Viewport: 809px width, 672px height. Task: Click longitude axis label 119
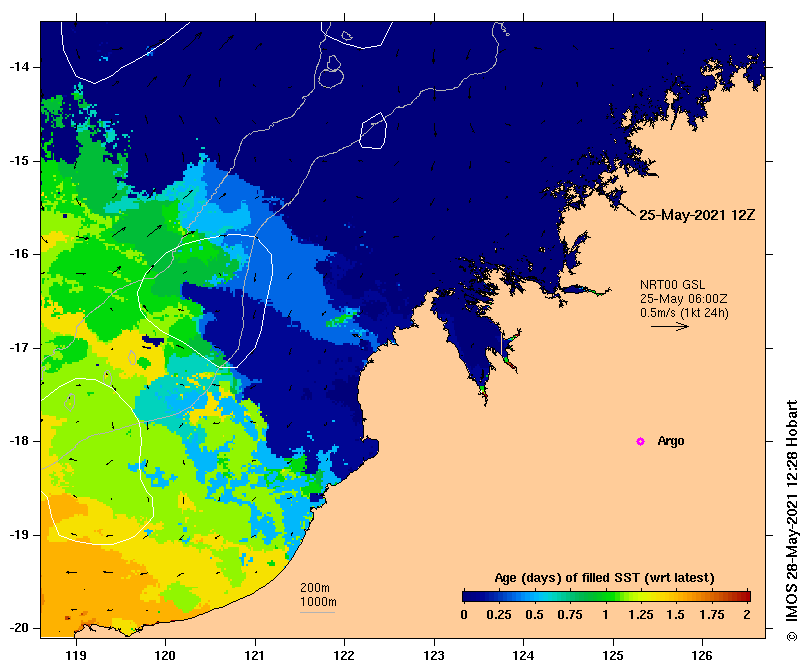click(76, 655)
